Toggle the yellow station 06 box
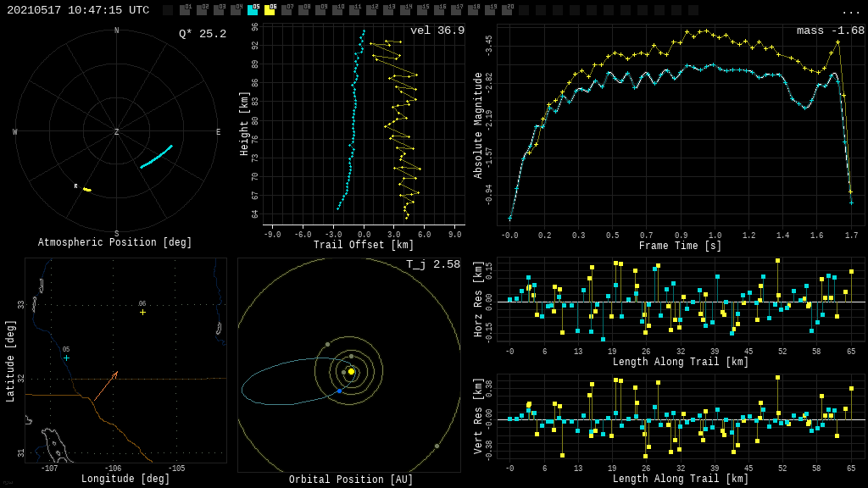The width and height of the screenshot is (868, 488). coord(270,10)
